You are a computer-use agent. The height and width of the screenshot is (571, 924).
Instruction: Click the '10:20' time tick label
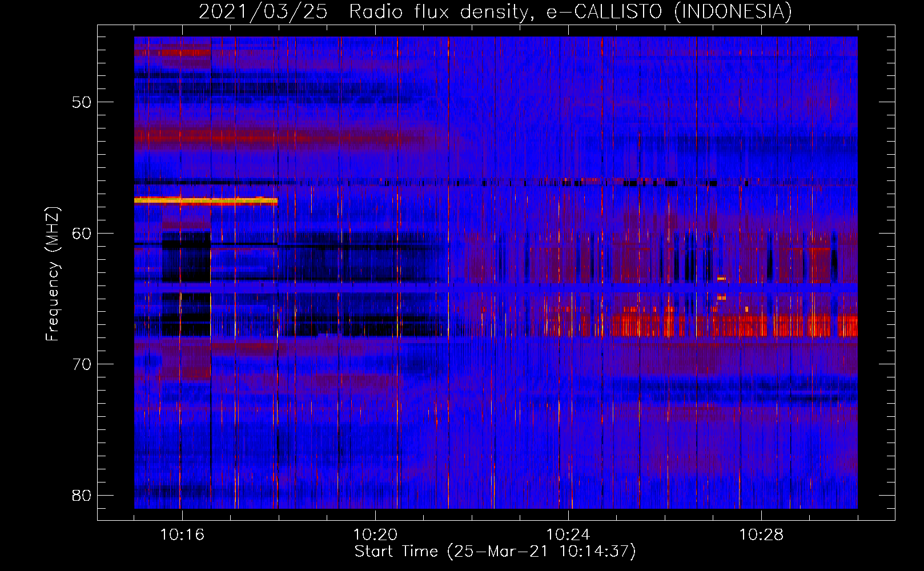[375, 535]
